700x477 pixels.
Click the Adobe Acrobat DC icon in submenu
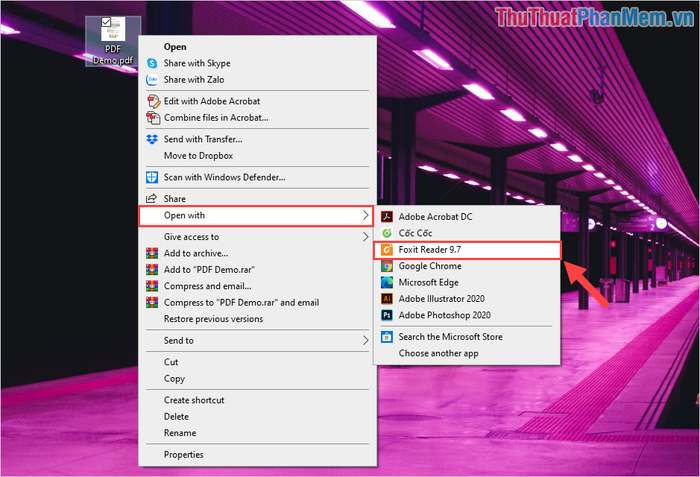click(x=387, y=217)
